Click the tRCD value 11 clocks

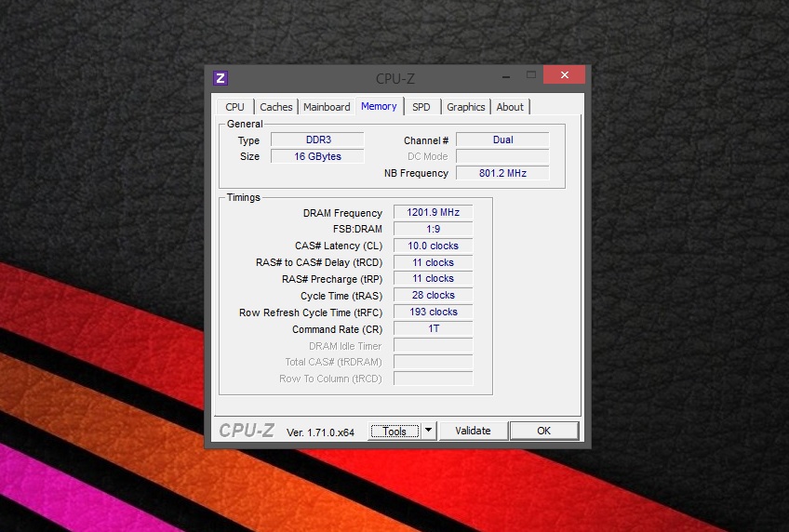[434, 262]
